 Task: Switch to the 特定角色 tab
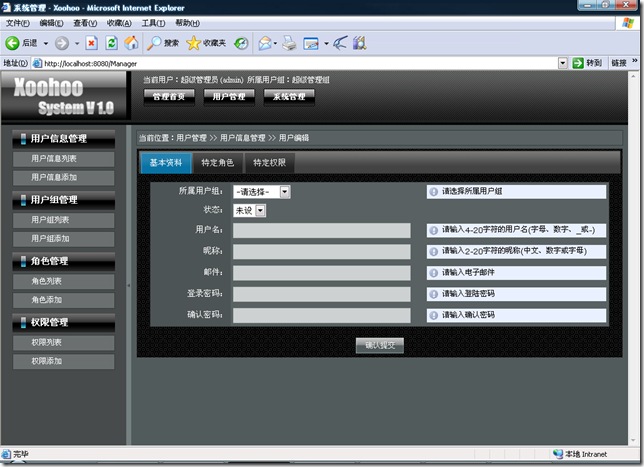[218, 162]
